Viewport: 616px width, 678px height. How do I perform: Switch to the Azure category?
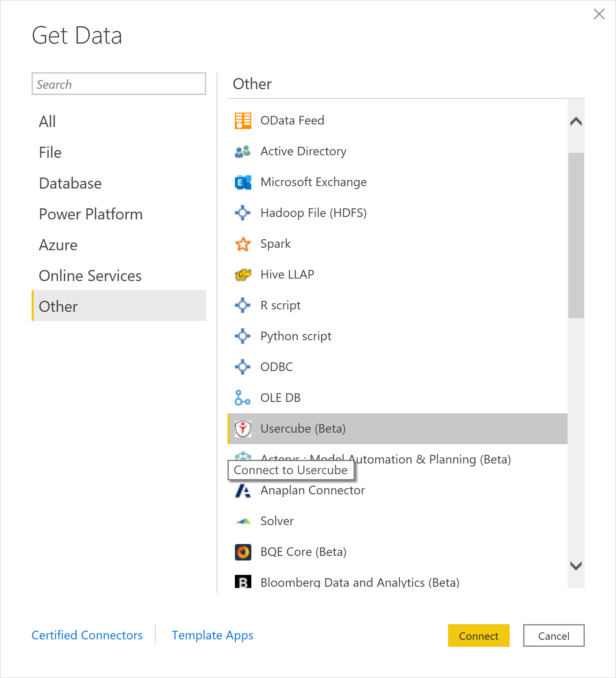point(58,245)
